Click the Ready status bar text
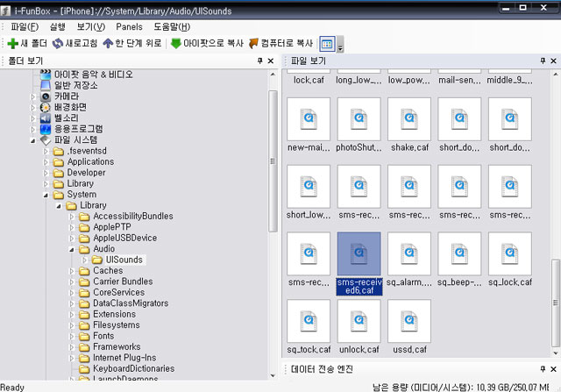The width and height of the screenshot is (561, 392). (x=12, y=388)
